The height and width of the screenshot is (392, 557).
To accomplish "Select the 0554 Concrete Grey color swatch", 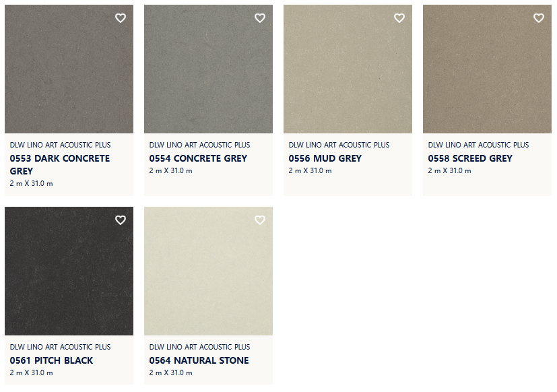I will click(x=208, y=69).
